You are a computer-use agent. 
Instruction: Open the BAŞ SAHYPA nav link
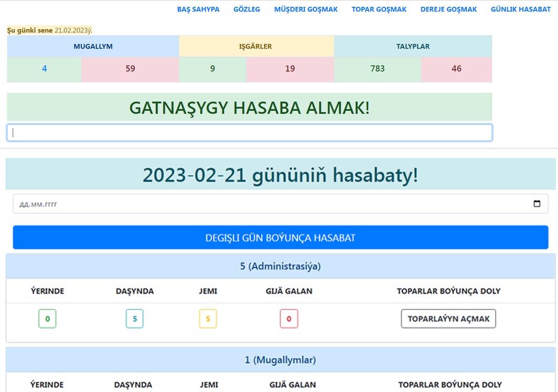pos(198,9)
